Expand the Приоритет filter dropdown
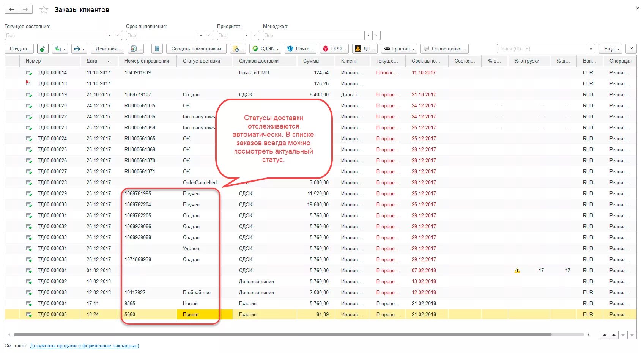This screenshot has width=644, height=353. (247, 35)
